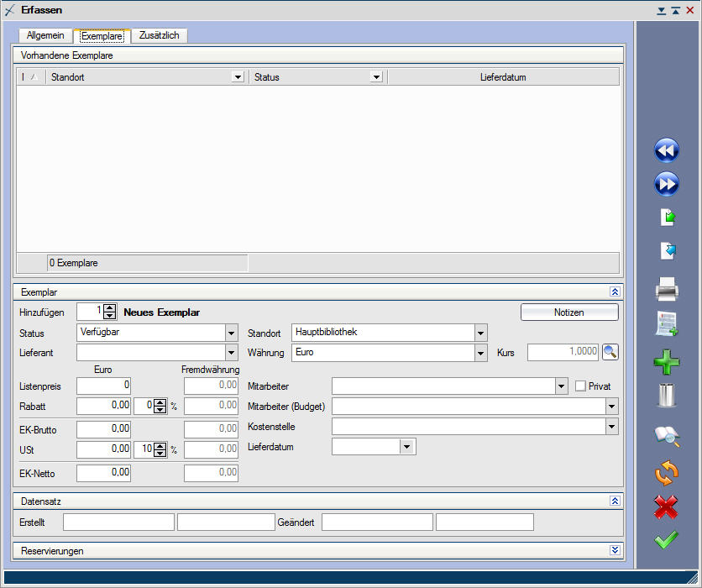Viewport: 702px width, 588px height.
Task: Switch to the Zusätzlich tab
Action: click(160, 35)
